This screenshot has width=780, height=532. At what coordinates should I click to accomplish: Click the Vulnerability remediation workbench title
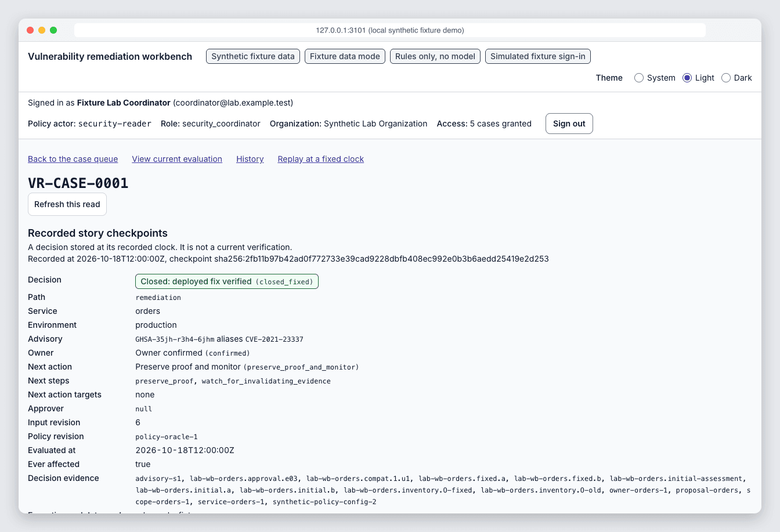click(110, 56)
